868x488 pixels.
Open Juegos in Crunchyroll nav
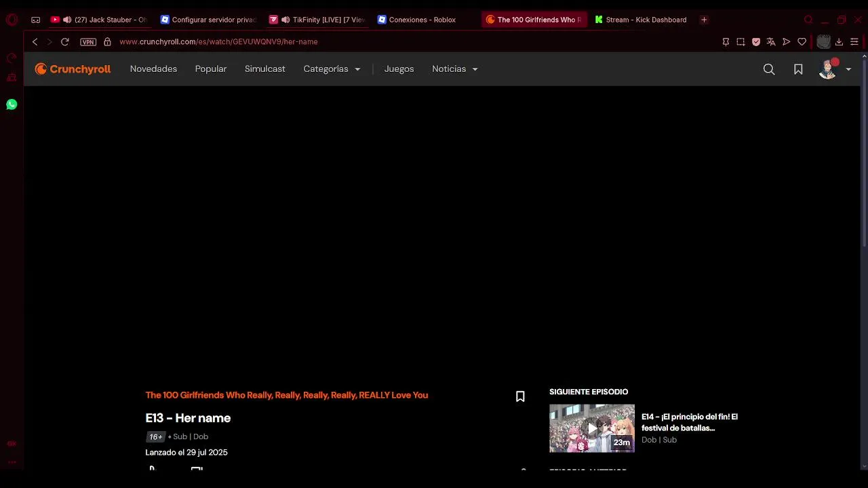pos(399,69)
